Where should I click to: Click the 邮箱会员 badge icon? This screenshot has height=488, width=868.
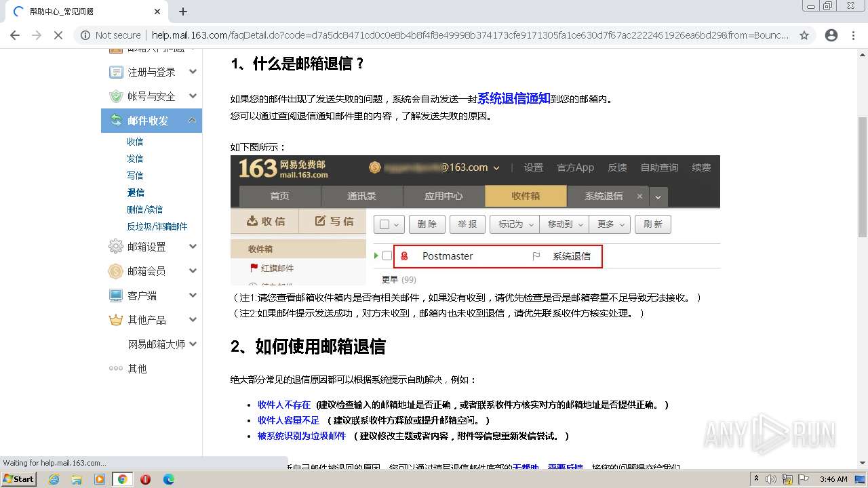(x=116, y=271)
